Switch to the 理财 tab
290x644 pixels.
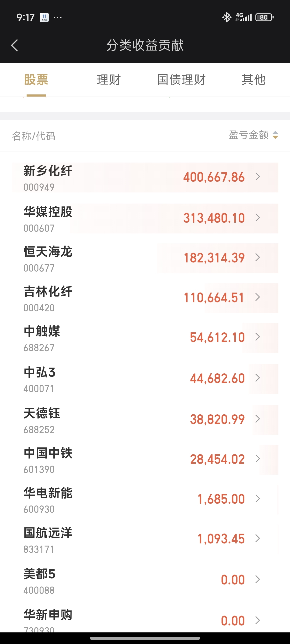pos(109,80)
